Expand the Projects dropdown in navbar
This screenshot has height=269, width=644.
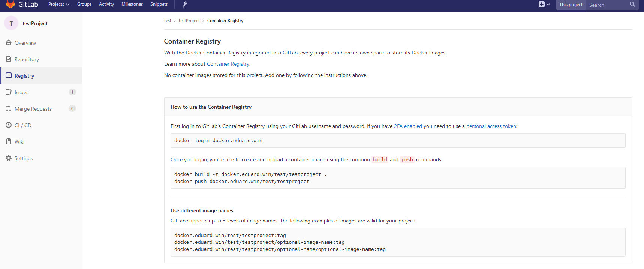58,4
